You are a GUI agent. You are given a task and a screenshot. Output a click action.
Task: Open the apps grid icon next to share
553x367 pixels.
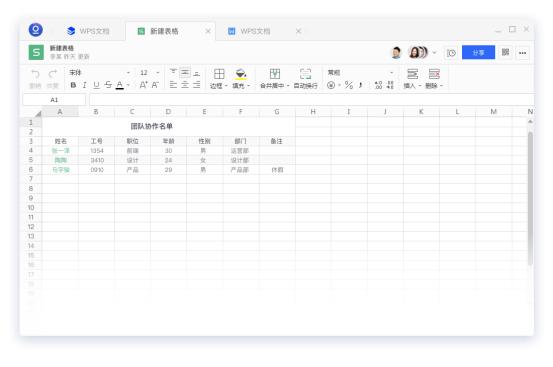click(505, 53)
